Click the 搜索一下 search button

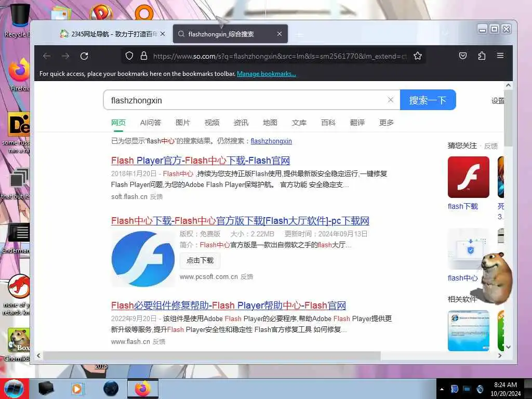(428, 100)
